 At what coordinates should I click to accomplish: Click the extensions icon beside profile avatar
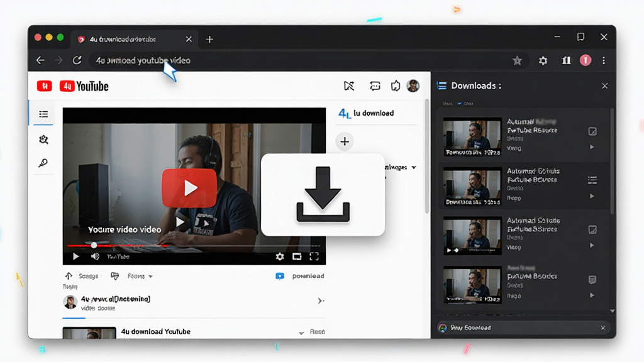[567, 61]
